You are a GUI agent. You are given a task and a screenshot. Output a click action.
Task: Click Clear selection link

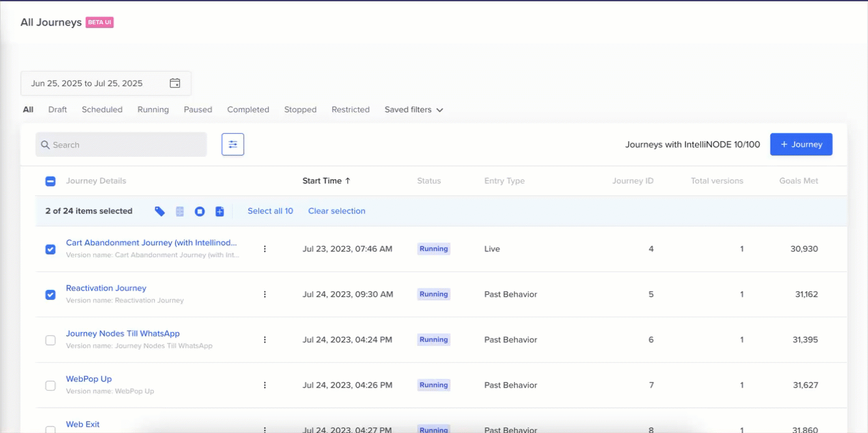pyautogui.click(x=337, y=211)
